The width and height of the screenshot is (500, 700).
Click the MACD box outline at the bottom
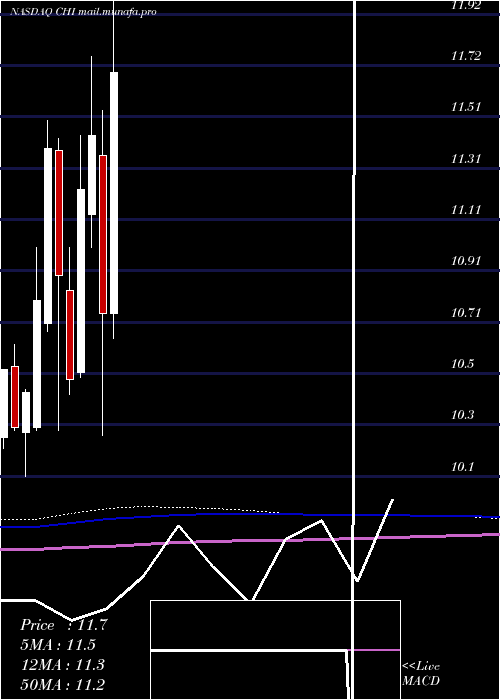[x=275, y=650]
